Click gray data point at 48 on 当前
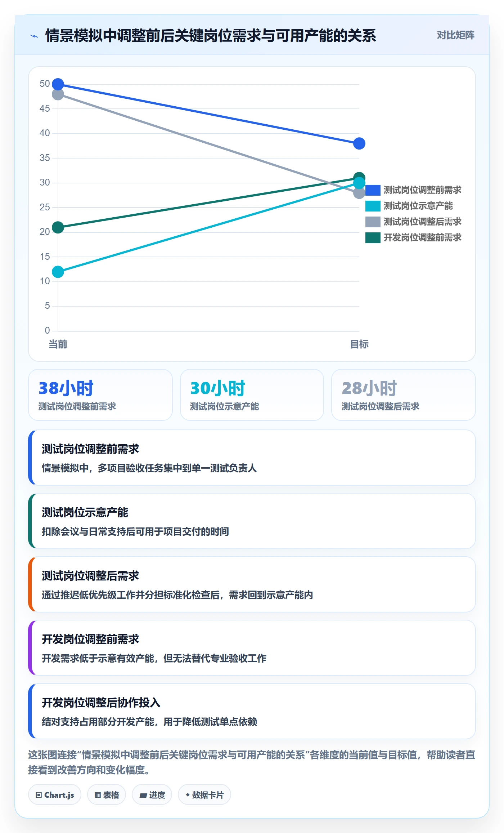504x833 pixels. pyautogui.click(x=58, y=94)
